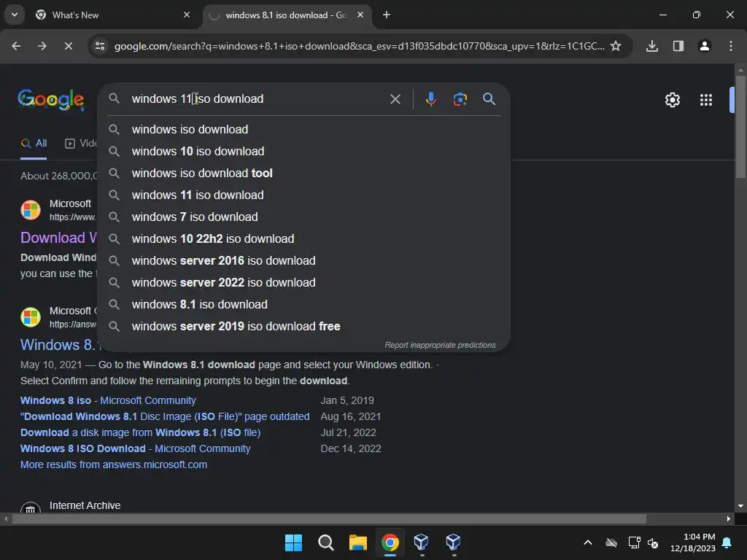The height and width of the screenshot is (560, 747).
Task: Open Download a disk image from Windows 8.1 link
Action: [x=141, y=433]
